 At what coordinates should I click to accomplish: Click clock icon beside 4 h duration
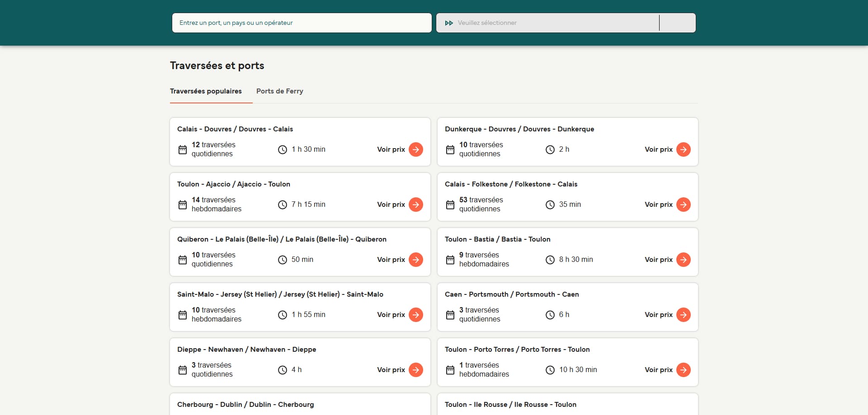[x=283, y=370]
